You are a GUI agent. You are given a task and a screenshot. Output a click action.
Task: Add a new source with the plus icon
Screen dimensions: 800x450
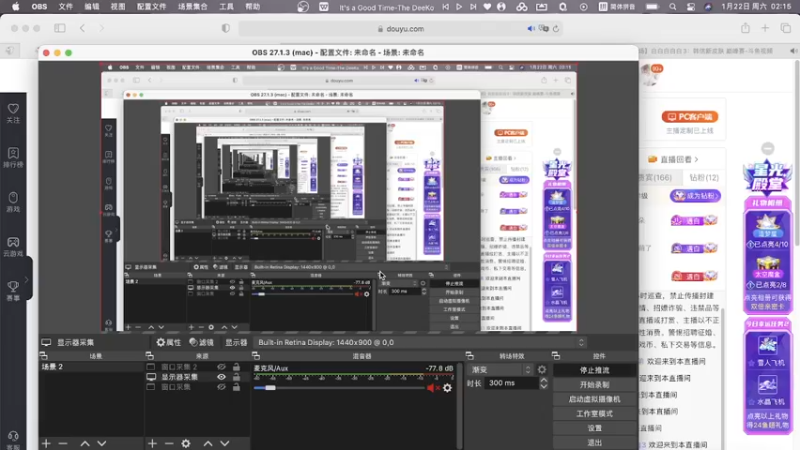152,443
